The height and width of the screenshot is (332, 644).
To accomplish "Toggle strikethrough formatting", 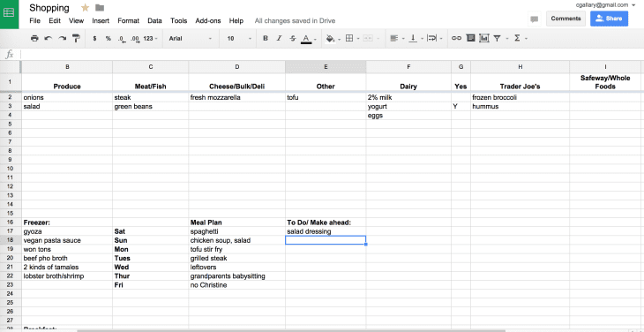I will (292, 38).
